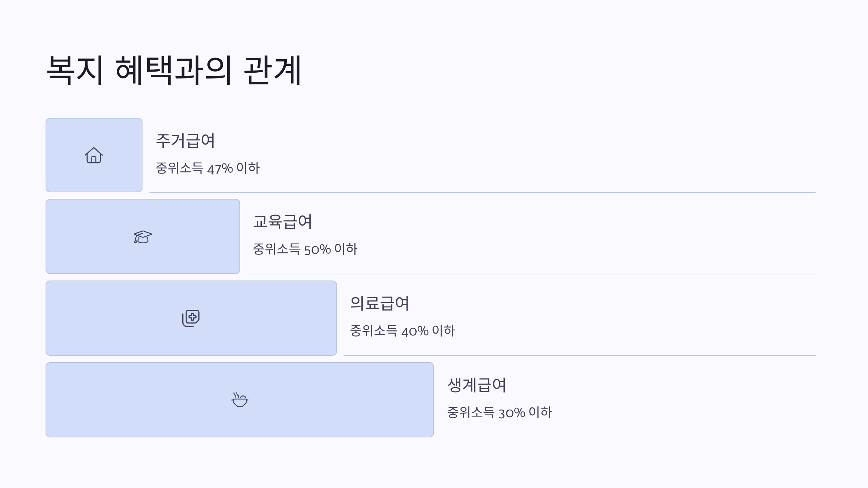868x488 pixels.
Task: Select the widest blue bar beside 생계급여
Action: (240, 400)
